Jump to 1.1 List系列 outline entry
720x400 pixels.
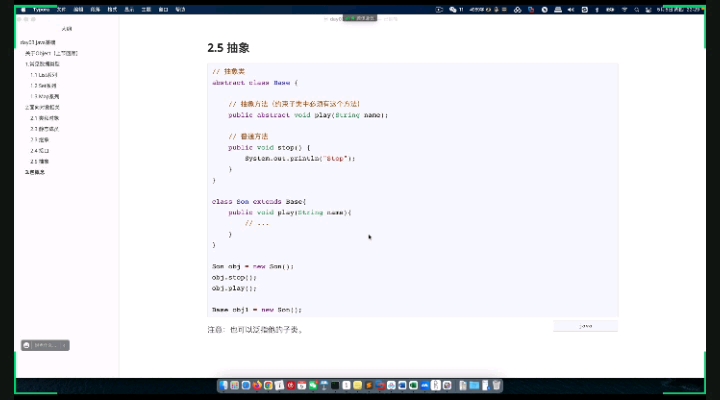[x=44, y=75]
